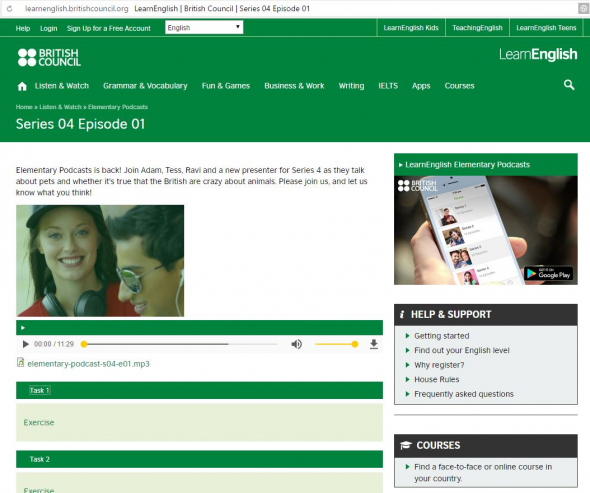Viewport: 590px width, 493px height.
Task: Open the Apps menu
Action: pyautogui.click(x=421, y=86)
